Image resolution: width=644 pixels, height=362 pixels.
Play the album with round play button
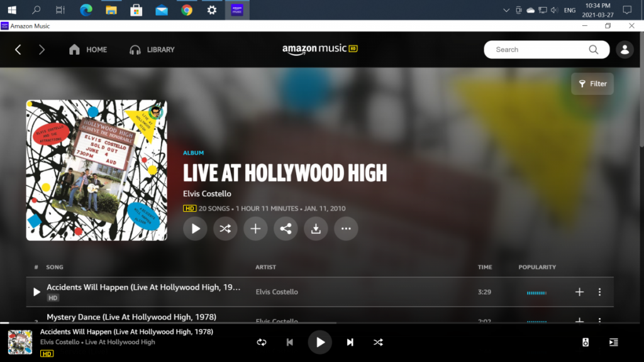tap(195, 229)
